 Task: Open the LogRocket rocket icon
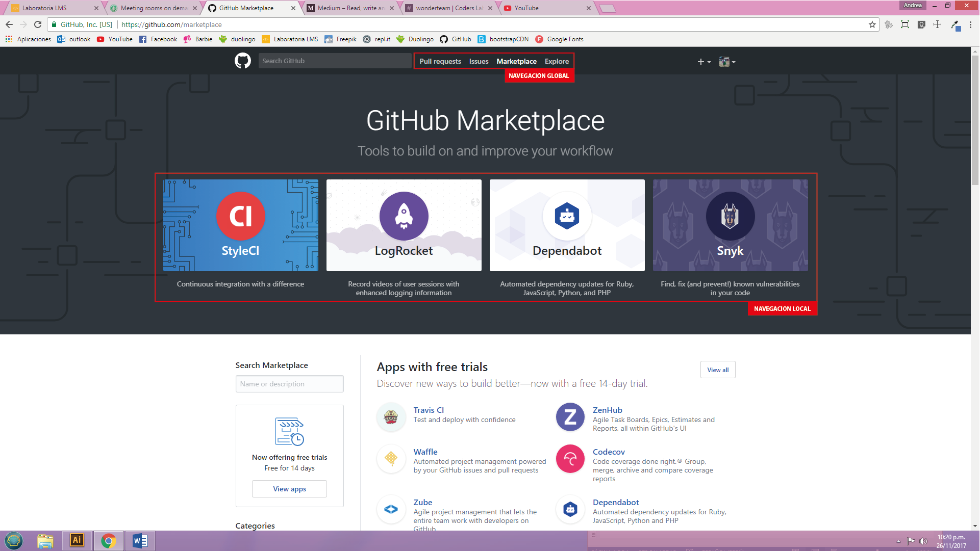(404, 216)
